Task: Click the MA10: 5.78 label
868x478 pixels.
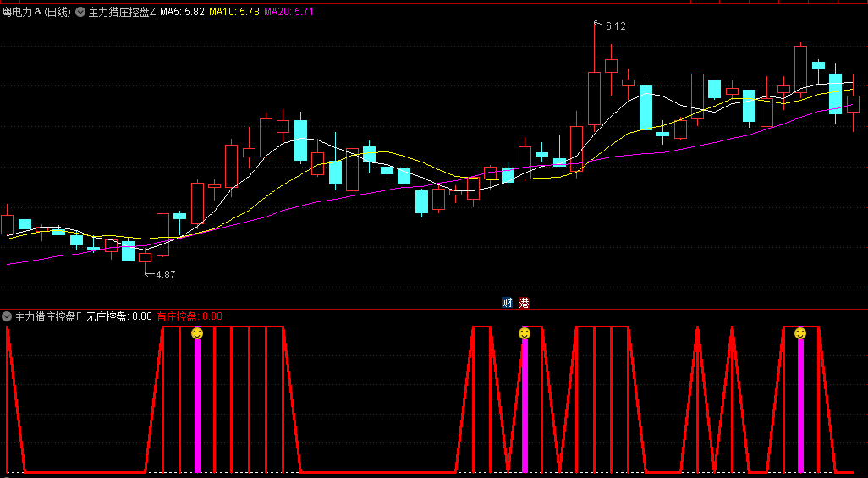Action: click(234, 12)
